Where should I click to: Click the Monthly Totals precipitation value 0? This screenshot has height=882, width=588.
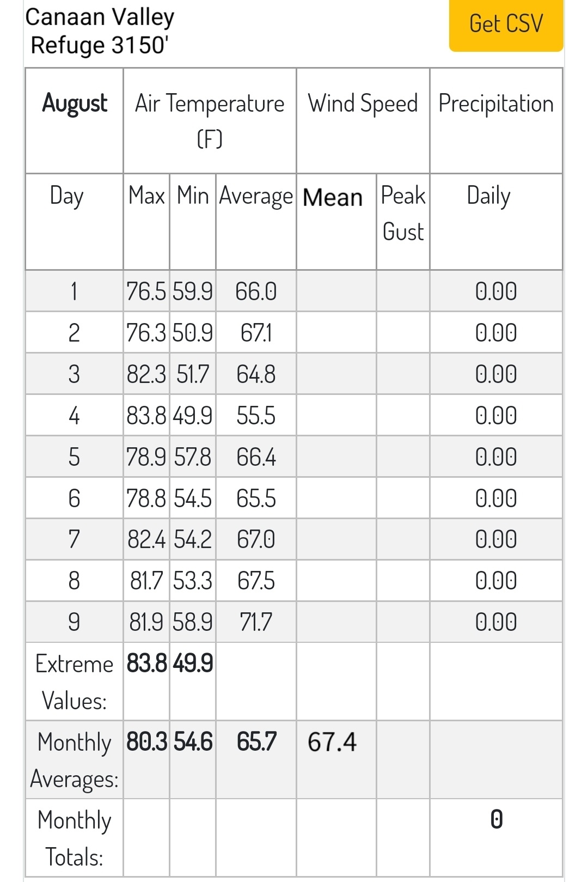(496, 819)
